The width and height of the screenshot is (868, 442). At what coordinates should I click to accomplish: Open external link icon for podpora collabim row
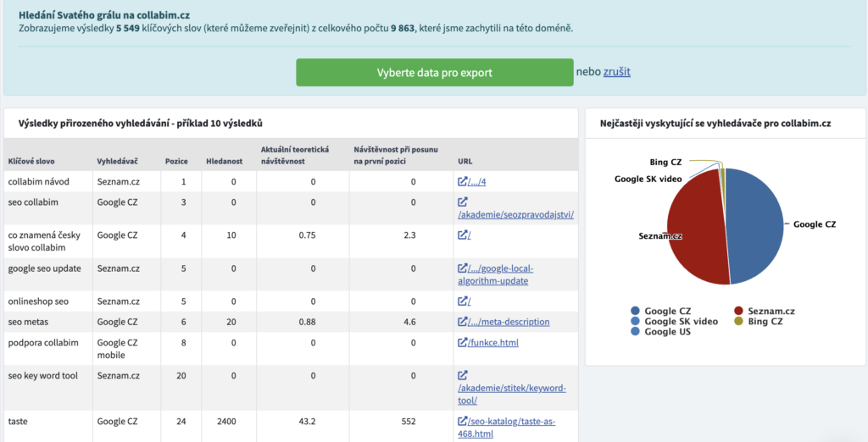point(462,342)
